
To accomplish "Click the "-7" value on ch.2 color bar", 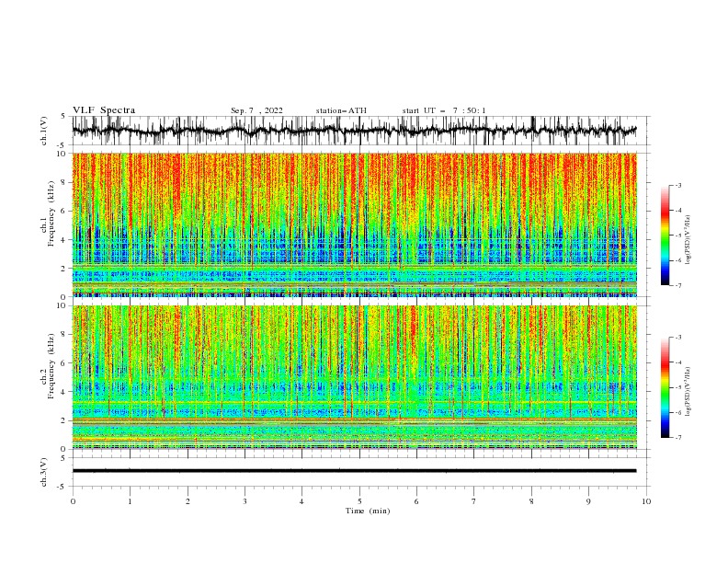I will [677, 438].
